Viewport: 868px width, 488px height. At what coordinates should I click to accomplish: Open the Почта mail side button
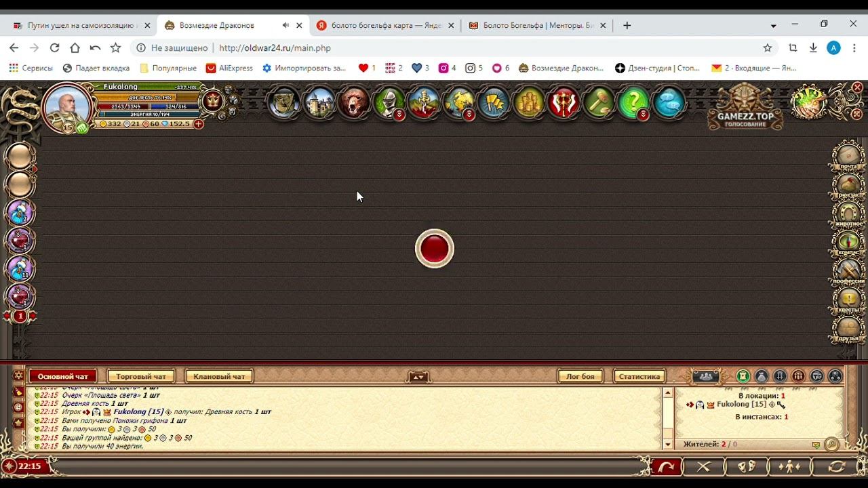(848, 155)
